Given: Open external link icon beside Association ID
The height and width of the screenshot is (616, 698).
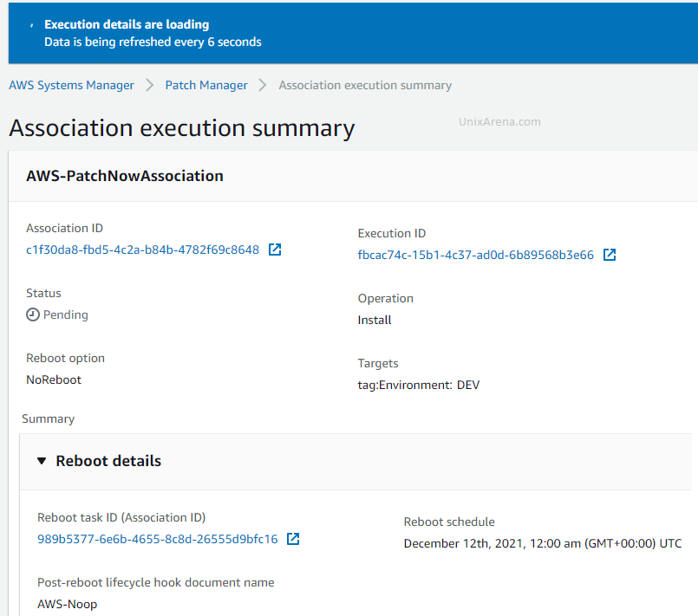Looking at the screenshot, I should click(x=275, y=250).
